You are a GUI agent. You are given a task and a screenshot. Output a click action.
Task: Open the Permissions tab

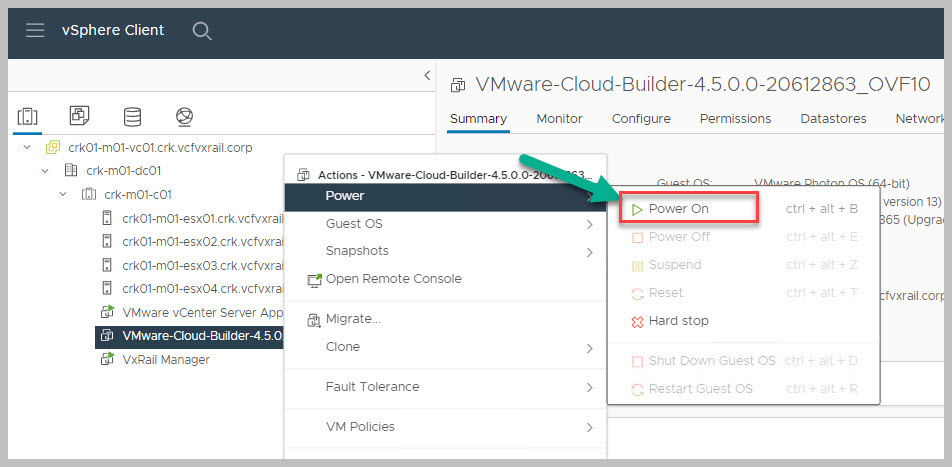pos(735,119)
